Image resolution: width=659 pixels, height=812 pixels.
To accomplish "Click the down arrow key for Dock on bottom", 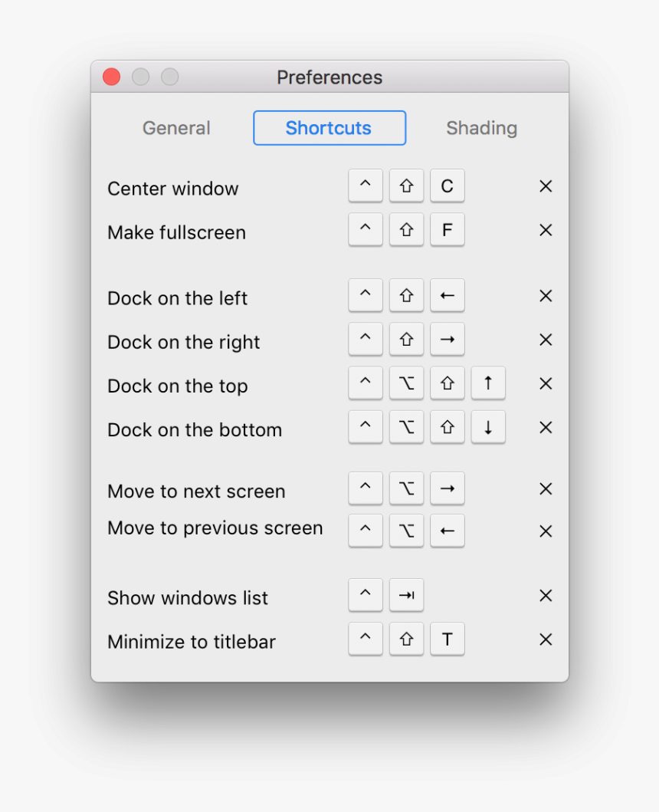I will [x=488, y=427].
